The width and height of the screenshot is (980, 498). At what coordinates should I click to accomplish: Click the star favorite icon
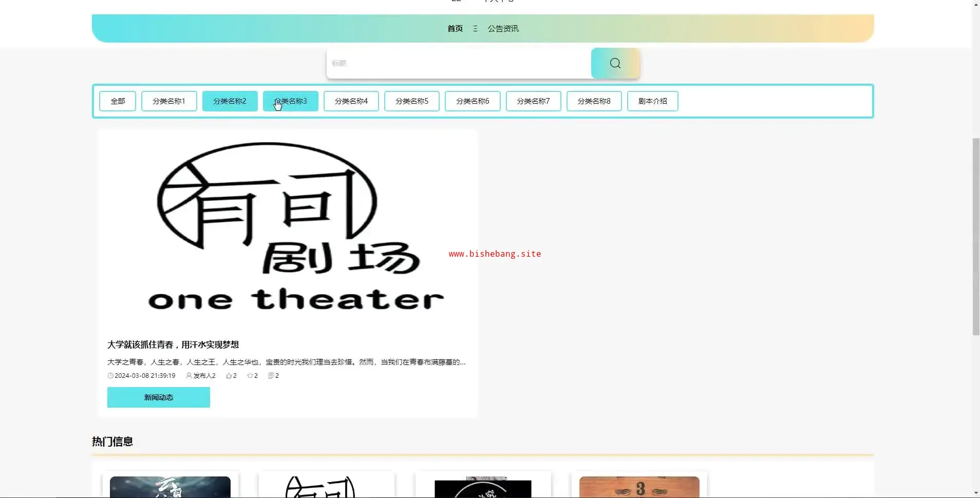(x=250, y=376)
